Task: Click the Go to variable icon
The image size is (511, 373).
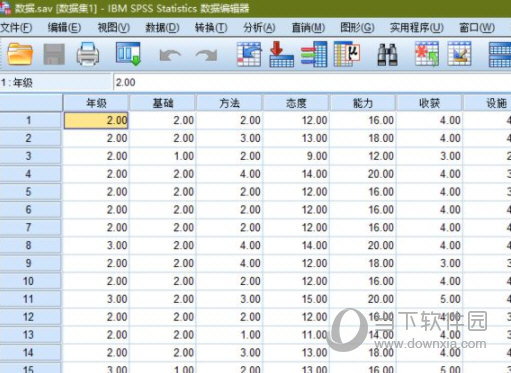Action: (x=281, y=54)
